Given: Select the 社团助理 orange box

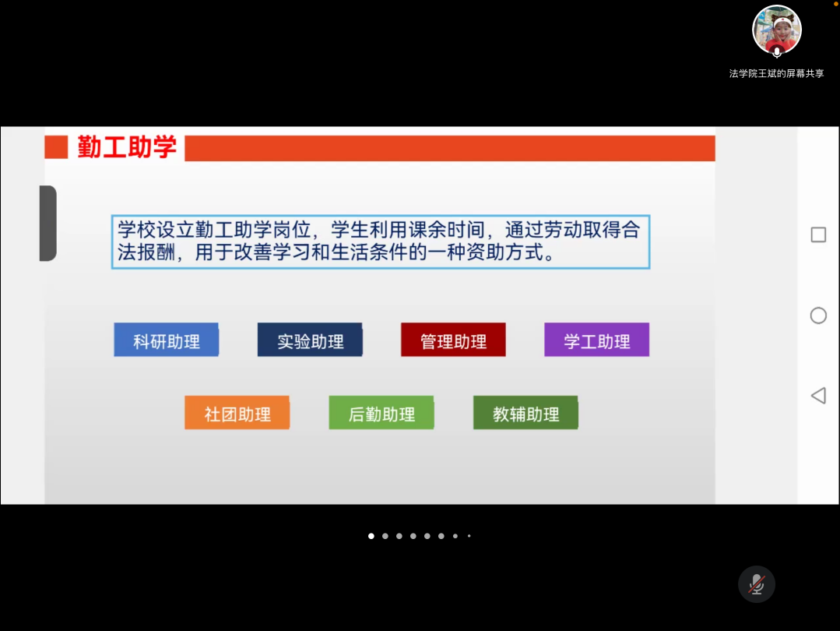Looking at the screenshot, I should 237,413.
